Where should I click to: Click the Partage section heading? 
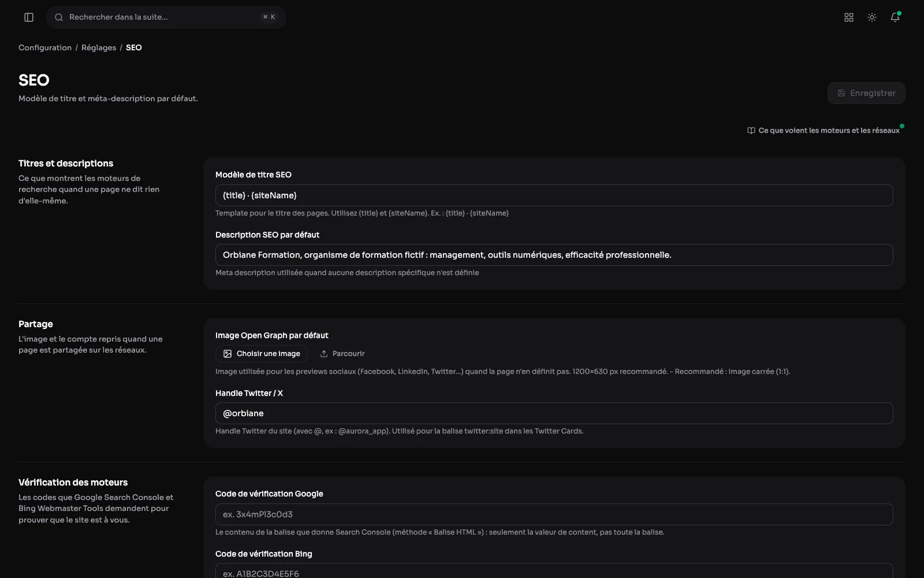(36, 324)
